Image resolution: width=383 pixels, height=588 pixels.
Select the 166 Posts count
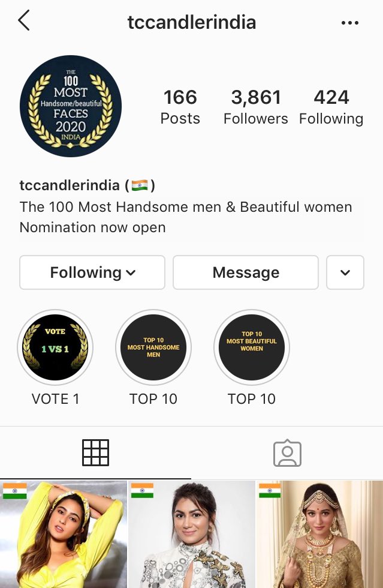pyautogui.click(x=180, y=107)
